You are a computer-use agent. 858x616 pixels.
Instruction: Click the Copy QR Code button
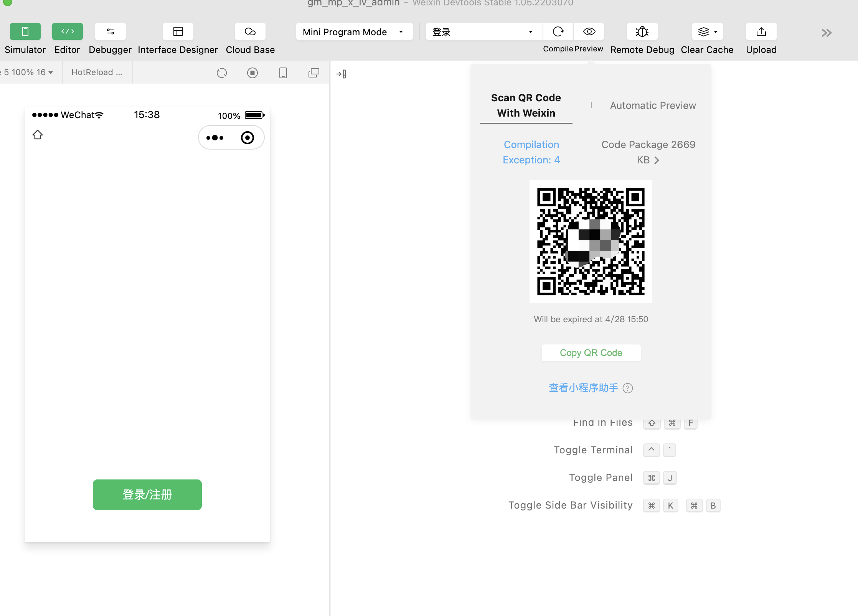tap(591, 353)
